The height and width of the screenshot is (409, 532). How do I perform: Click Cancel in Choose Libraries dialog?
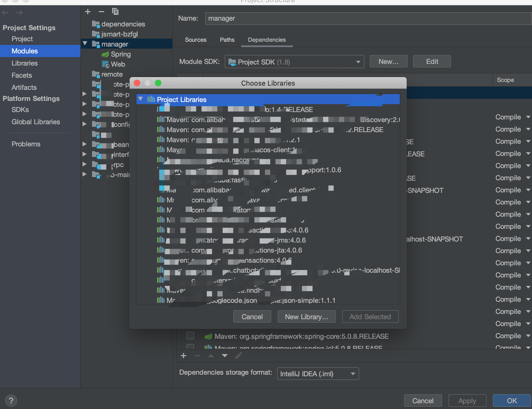point(252,317)
